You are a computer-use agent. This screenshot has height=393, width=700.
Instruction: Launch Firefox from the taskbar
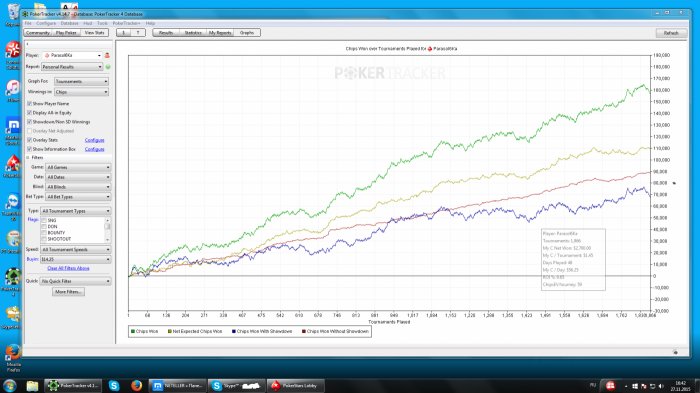pos(136,385)
